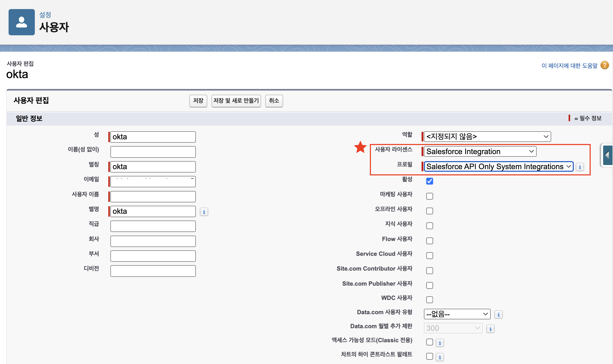
Task: Click info icon next to 별명 field
Action: pyautogui.click(x=204, y=212)
